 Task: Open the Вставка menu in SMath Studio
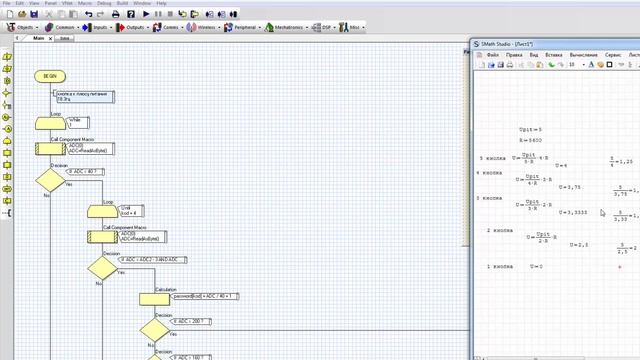click(553, 55)
